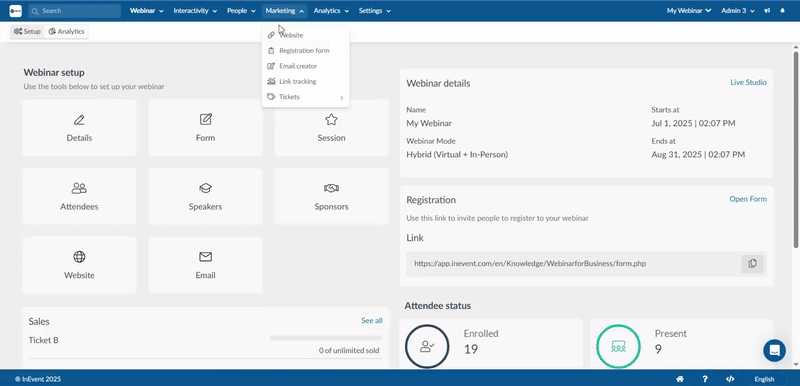The image size is (800, 386).
Task: Open the Website setup card
Action: pos(79,265)
